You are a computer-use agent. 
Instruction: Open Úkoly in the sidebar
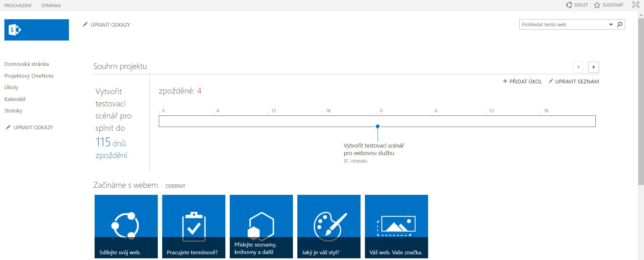click(11, 87)
